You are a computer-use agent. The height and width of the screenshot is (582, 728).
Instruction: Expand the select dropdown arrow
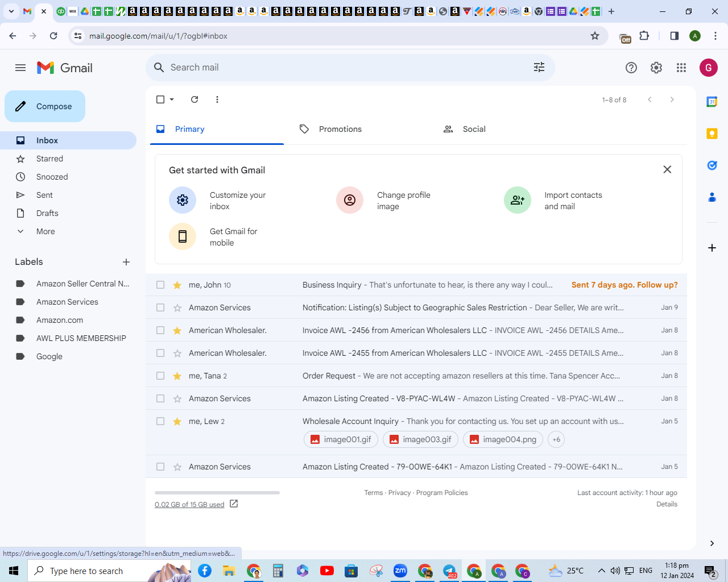[172, 99]
